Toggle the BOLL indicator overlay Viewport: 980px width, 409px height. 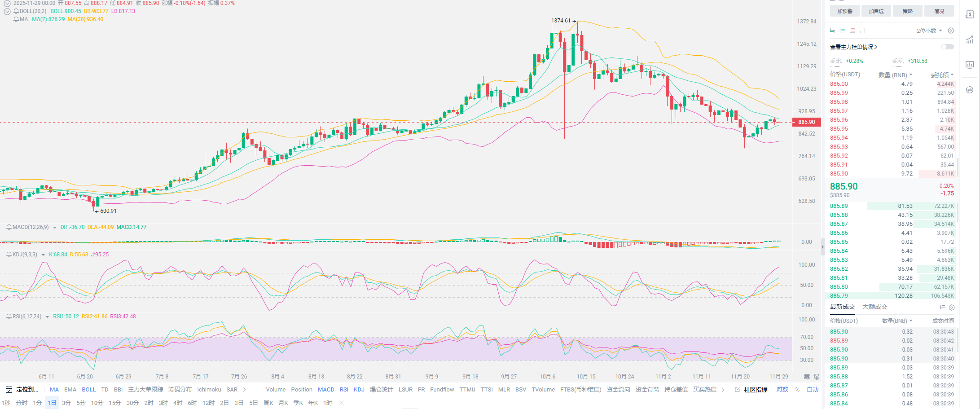(x=88, y=390)
